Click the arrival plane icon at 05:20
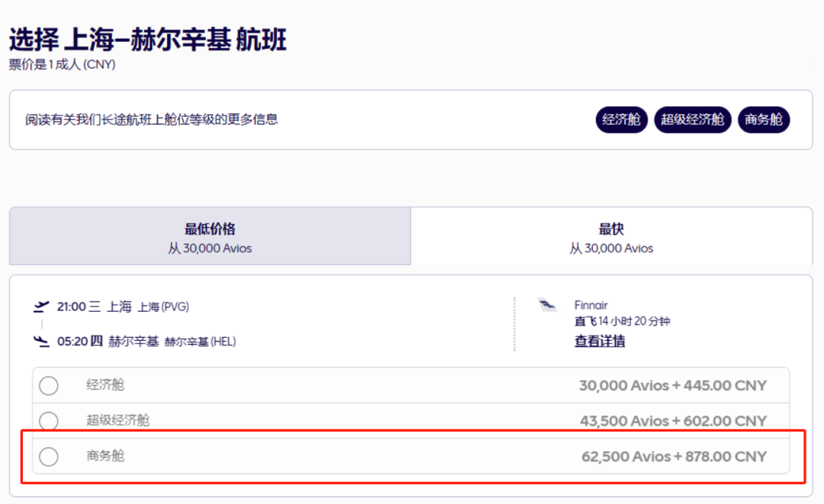The height and width of the screenshot is (504, 824). pyautogui.click(x=41, y=342)
